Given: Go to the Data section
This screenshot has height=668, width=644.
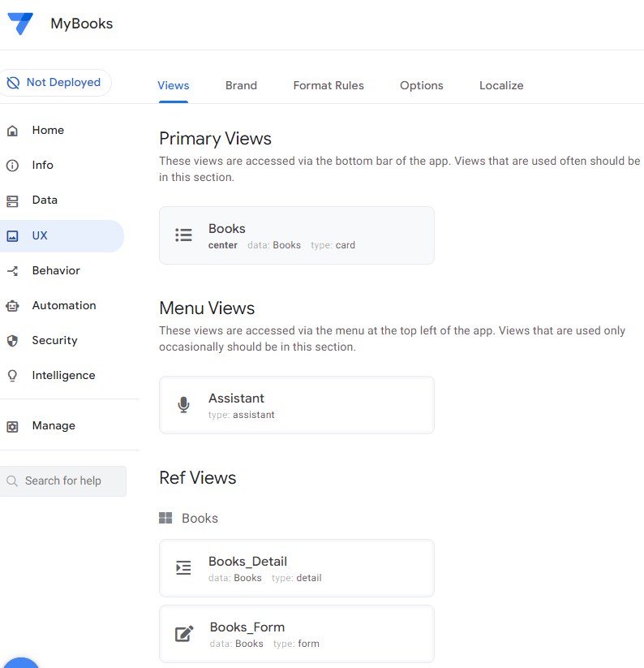Looking at the screenshot, I should coord(45,200).
